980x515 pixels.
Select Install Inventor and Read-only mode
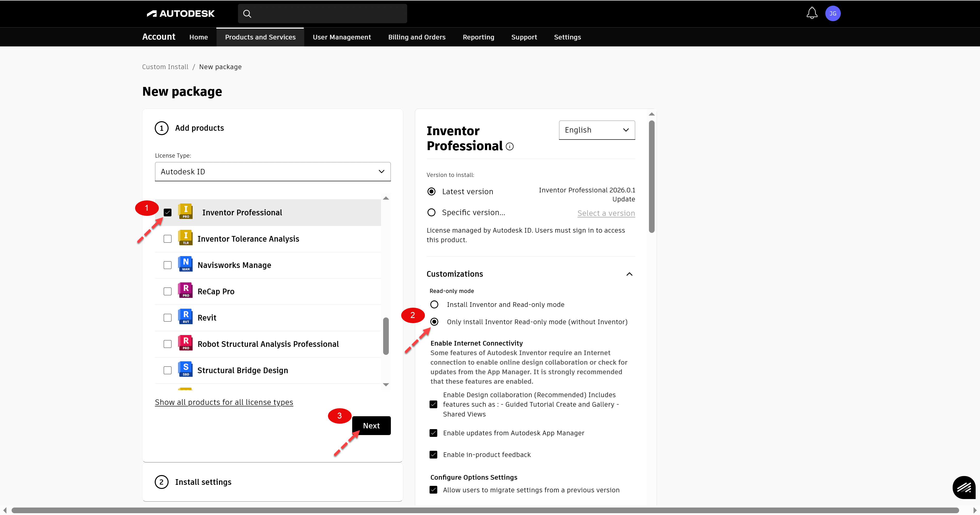coord(434,305)
